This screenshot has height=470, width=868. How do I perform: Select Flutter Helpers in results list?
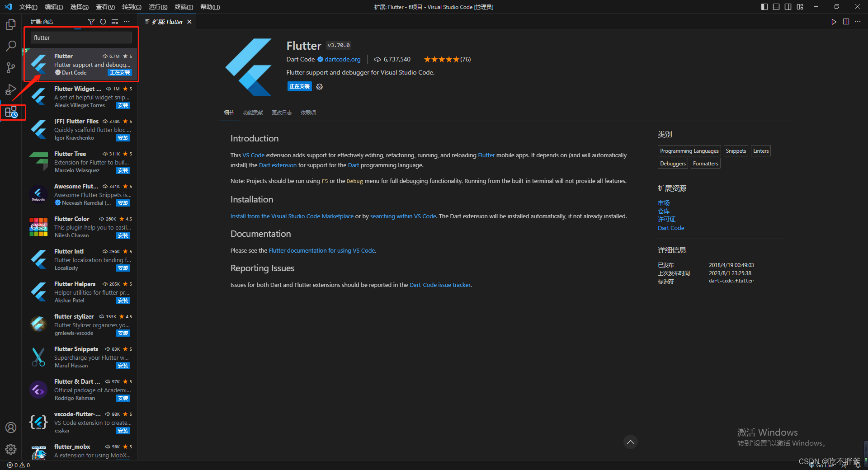[x=80, y=292]
